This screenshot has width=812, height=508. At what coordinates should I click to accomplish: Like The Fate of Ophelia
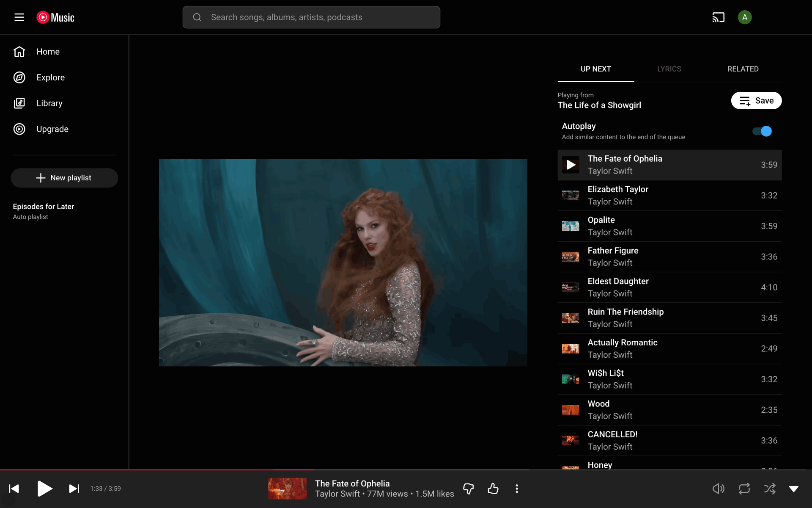coord(493,489)
